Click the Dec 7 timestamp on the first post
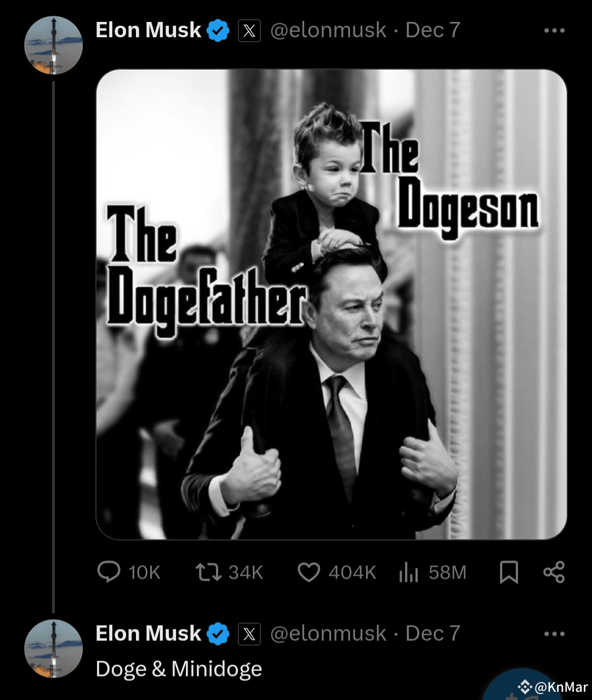The width and height of the screenshot is (592, 700). (x=432, y=31)
